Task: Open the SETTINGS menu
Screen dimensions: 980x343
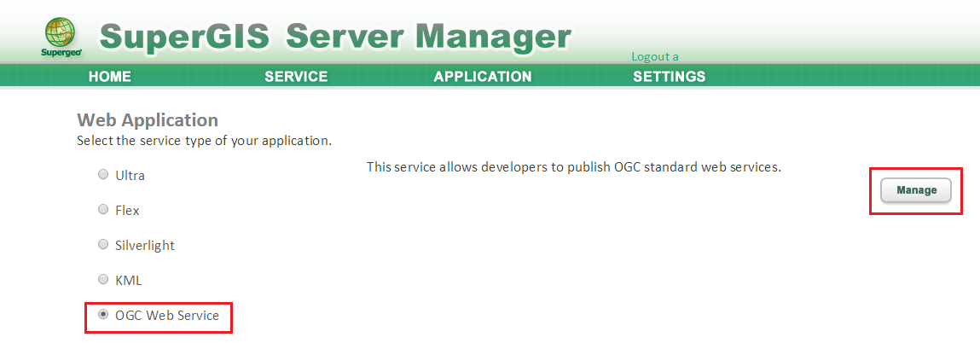Action: click(x=670, y=76)
